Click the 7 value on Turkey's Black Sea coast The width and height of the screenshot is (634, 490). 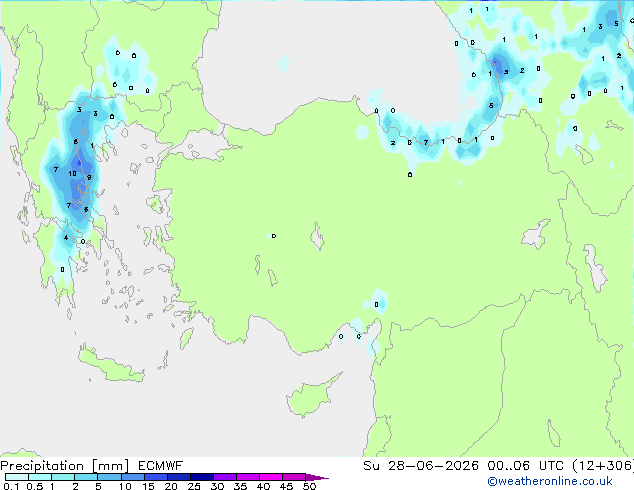point(426,142)
